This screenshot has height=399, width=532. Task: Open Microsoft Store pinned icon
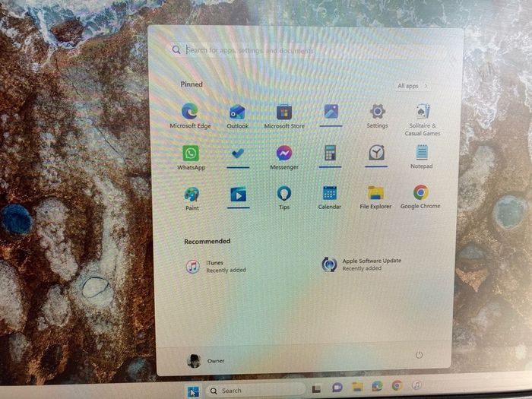pyautogui.click(x=284, y=116)
